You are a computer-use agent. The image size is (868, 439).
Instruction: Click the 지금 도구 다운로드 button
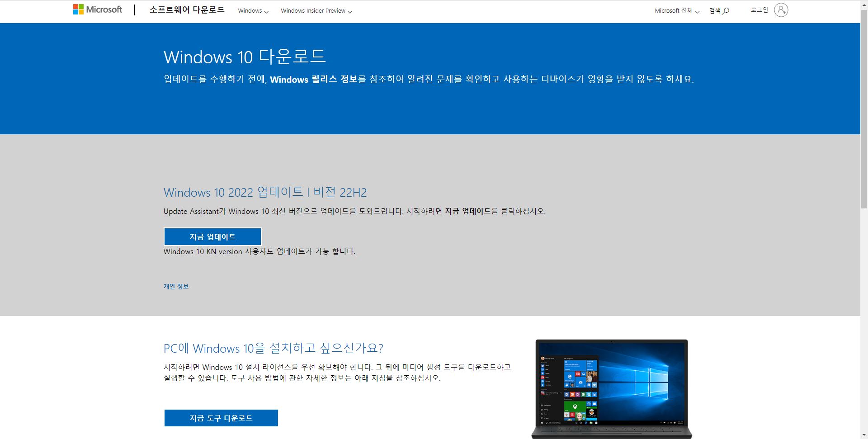point(221,418)
